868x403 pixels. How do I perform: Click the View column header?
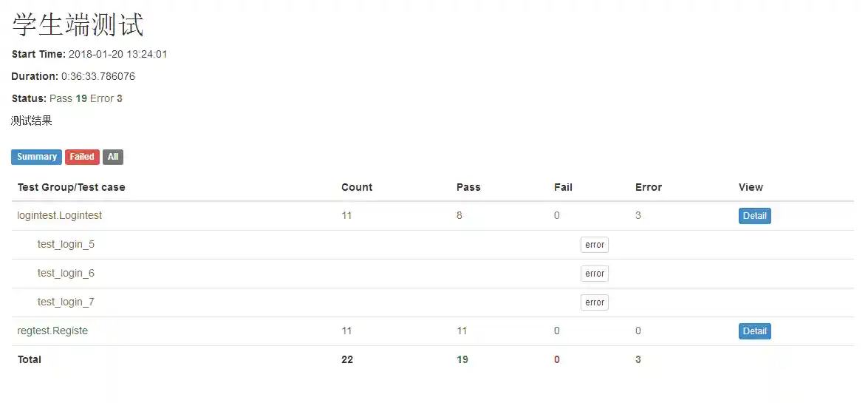click(751, 188)
